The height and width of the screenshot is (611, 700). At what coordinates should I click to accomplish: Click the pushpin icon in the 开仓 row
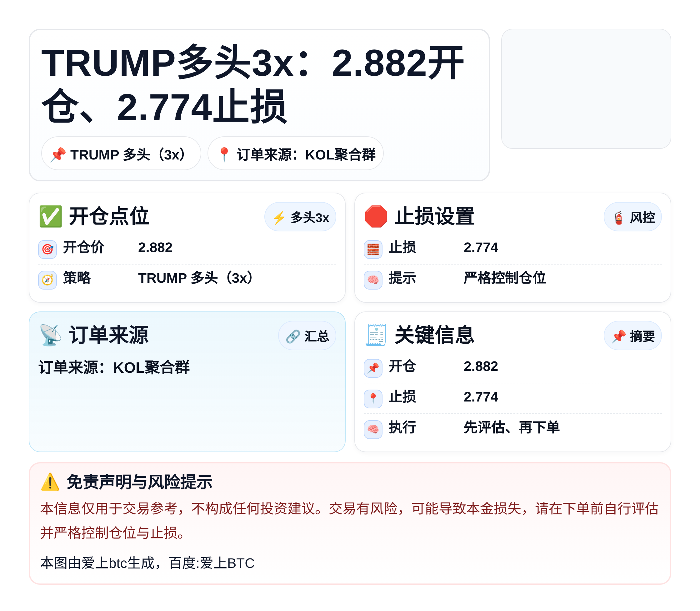point(373,368)
